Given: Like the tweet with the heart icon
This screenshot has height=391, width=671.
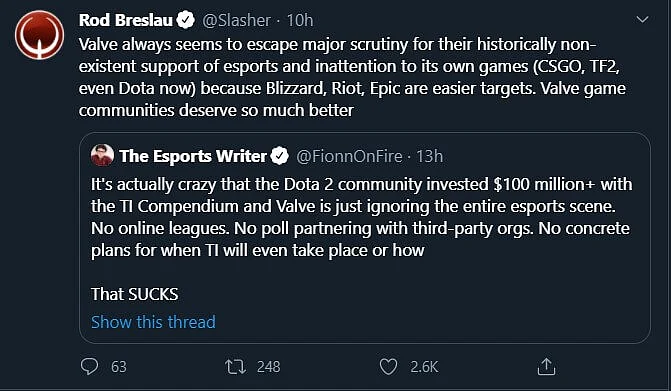Looking at the screenshot, I should (x=389, y=367).
